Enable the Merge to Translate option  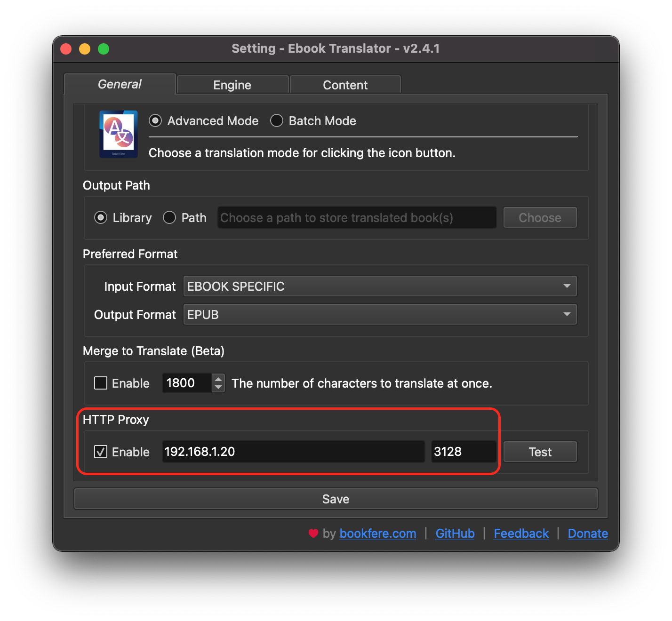(101, 383)
